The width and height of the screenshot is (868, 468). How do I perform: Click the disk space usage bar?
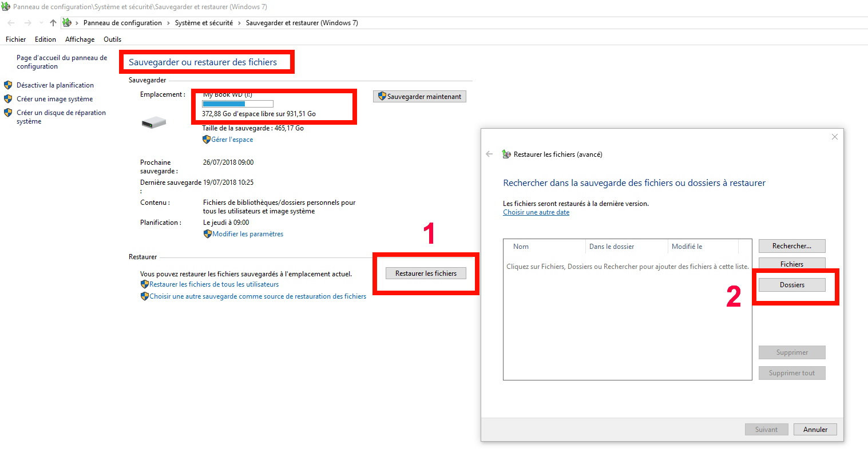pos(237,104)
